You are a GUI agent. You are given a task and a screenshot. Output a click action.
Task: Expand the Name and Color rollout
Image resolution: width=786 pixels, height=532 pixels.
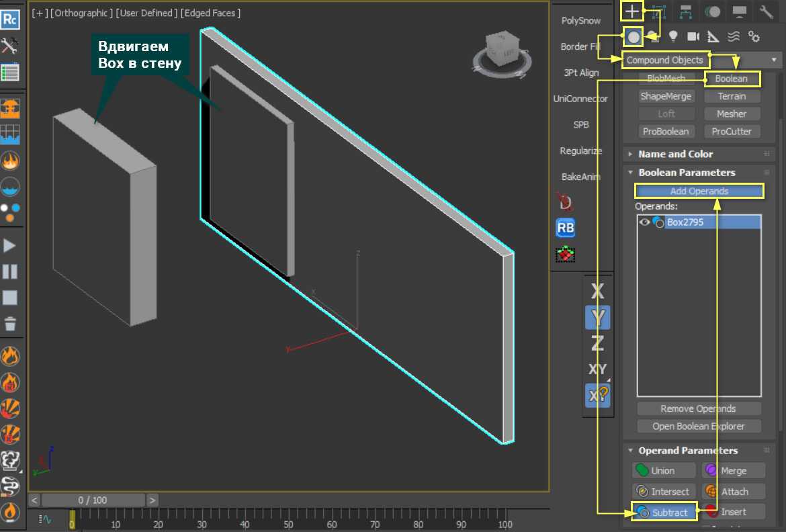pyautogui.click(x=675, y=154)
